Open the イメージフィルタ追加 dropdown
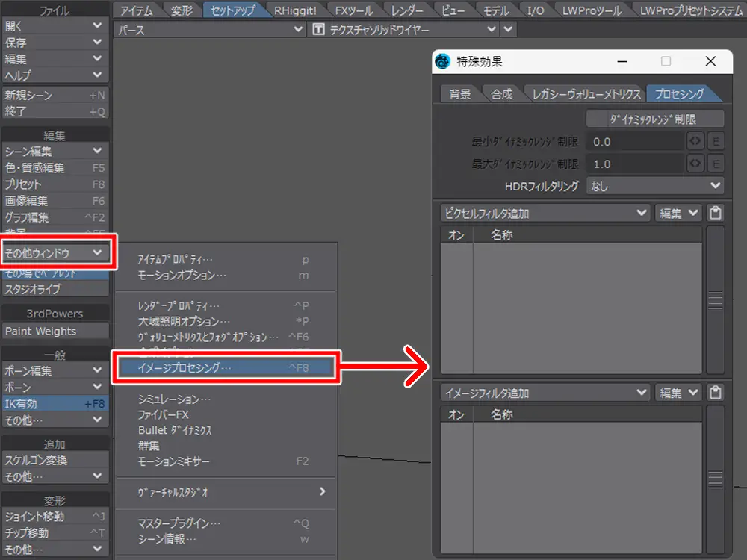Screen dimensions: 747x560 545,393
